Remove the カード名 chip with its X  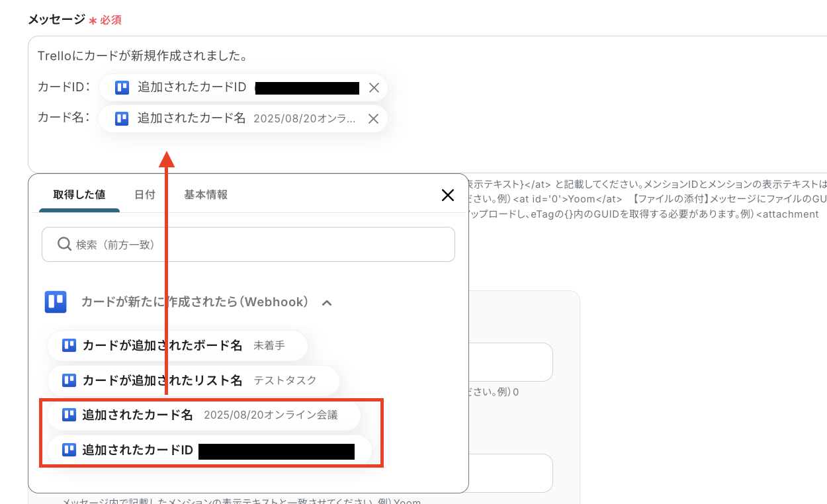[374, 118]
